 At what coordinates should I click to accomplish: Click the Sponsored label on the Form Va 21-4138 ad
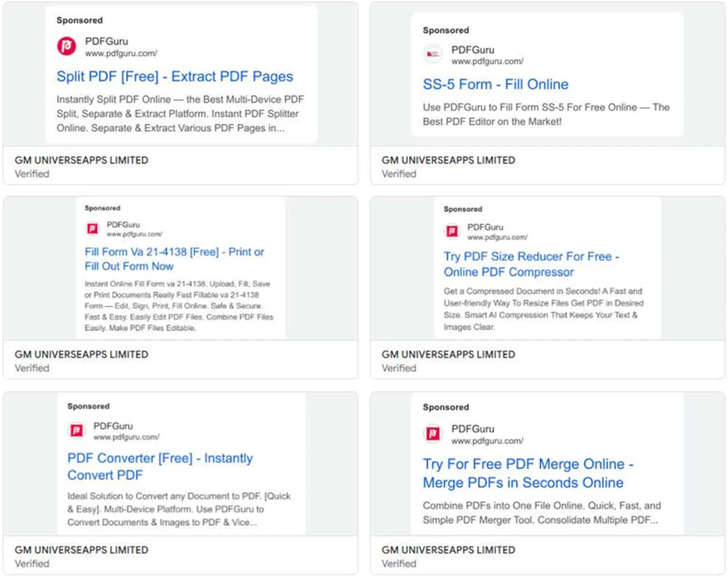(x=102, y=208)
